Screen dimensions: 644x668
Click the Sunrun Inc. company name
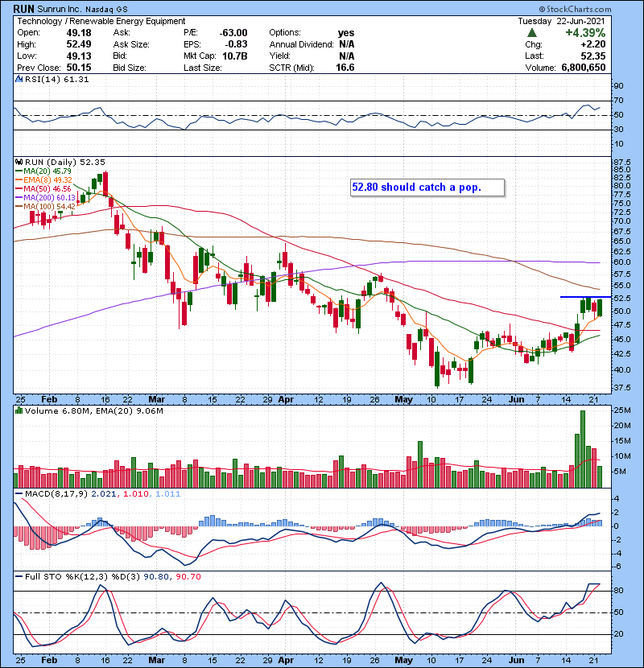59,9
